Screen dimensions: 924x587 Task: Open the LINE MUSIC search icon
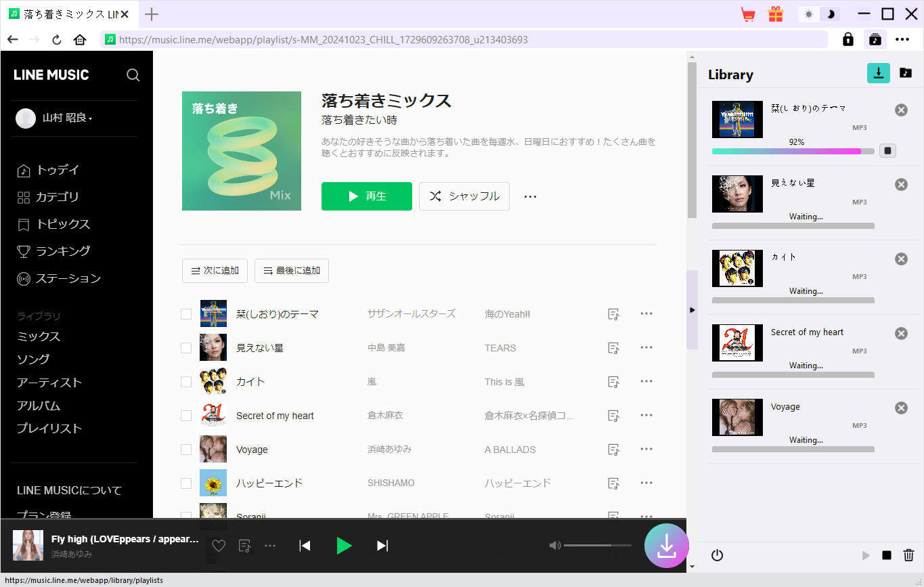pos(133,74)
